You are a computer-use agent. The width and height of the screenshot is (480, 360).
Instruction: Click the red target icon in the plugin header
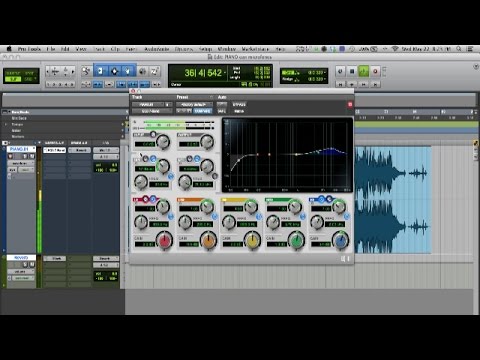click(350, 104)
